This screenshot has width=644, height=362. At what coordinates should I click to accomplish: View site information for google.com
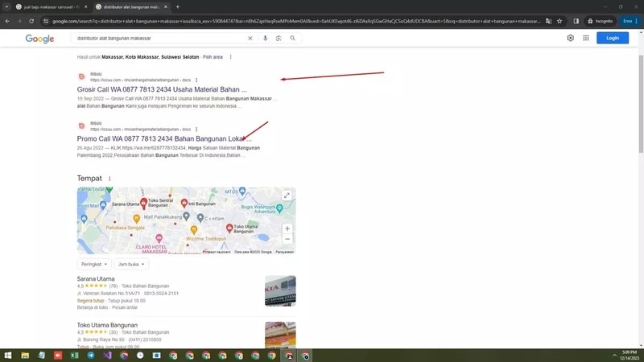click(46, 21)
